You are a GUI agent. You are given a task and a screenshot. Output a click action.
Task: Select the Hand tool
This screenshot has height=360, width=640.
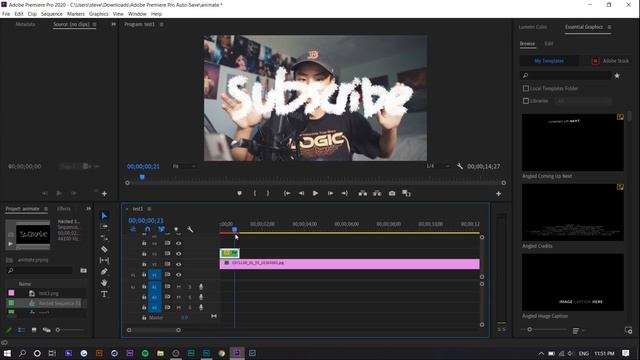(x=104, y=282)
